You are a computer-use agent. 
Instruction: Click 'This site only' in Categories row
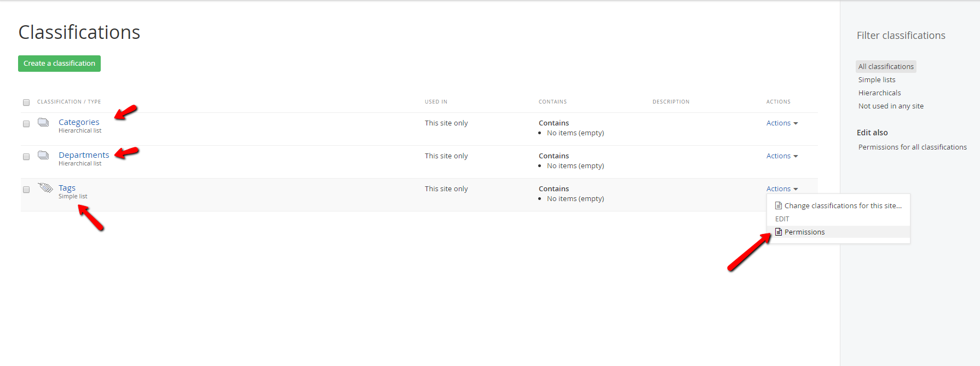point(446,123)
